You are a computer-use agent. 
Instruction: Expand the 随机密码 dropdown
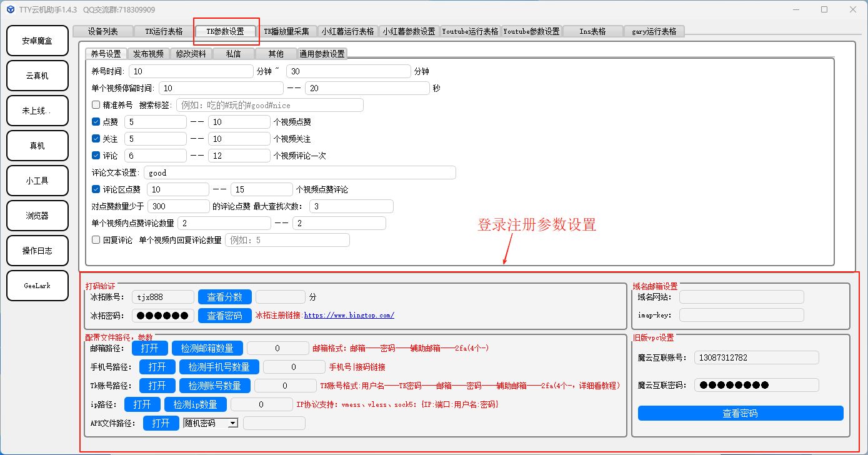(x=232, y=423)
